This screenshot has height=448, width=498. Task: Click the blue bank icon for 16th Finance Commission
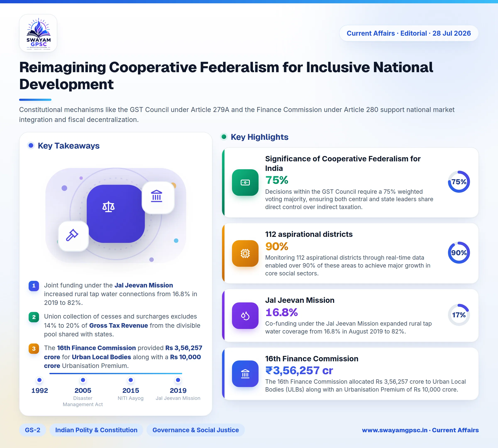point(245,374)
